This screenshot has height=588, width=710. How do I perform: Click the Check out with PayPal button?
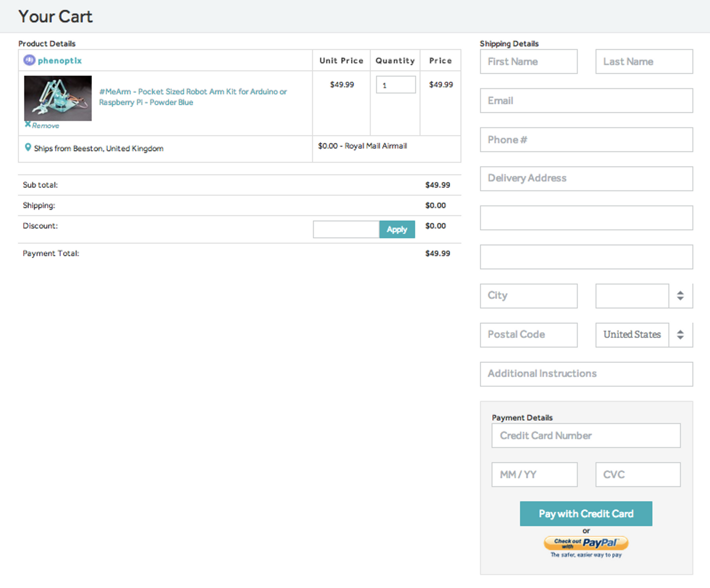(x=586, y=543)
